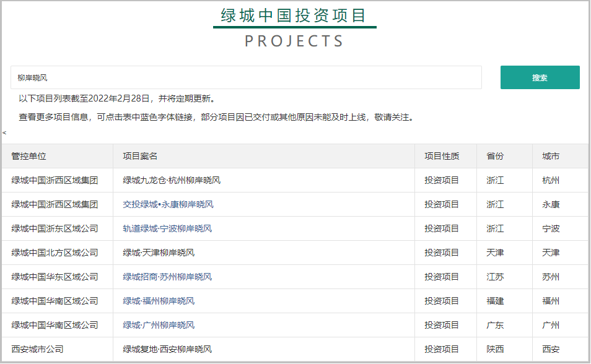Click the 搜索 search button
This screenshot has width=591, height=364.
[x=540, y=77]
